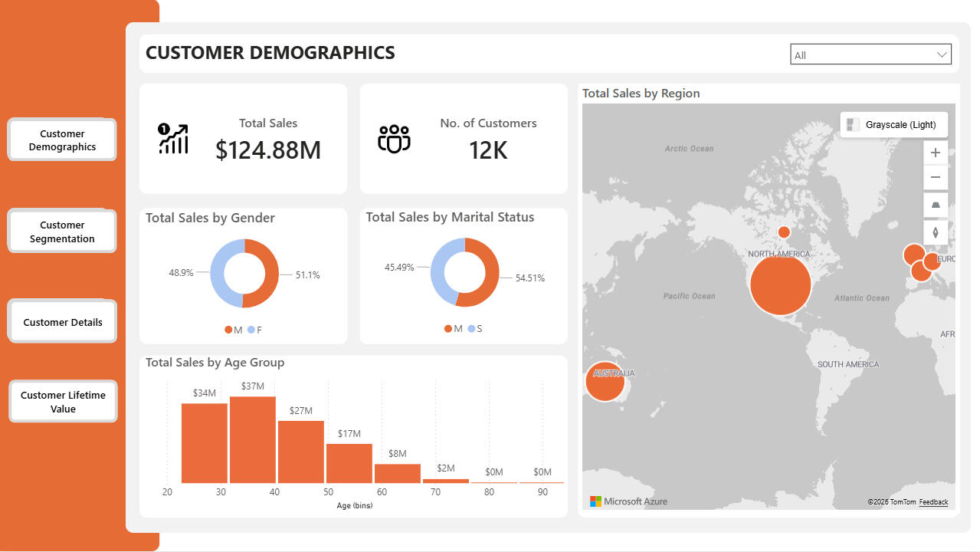Zoom in on the map
Screen dimensions: 980x552
tap(935, 153)
